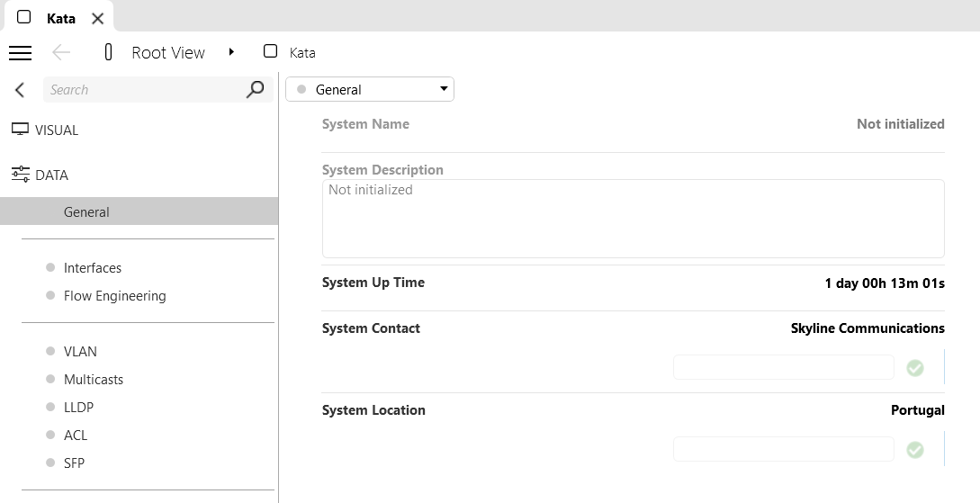The width and height of the screenshot is (980, 503).
Task: Open the VISUAL section
Action: click(57, 130)
